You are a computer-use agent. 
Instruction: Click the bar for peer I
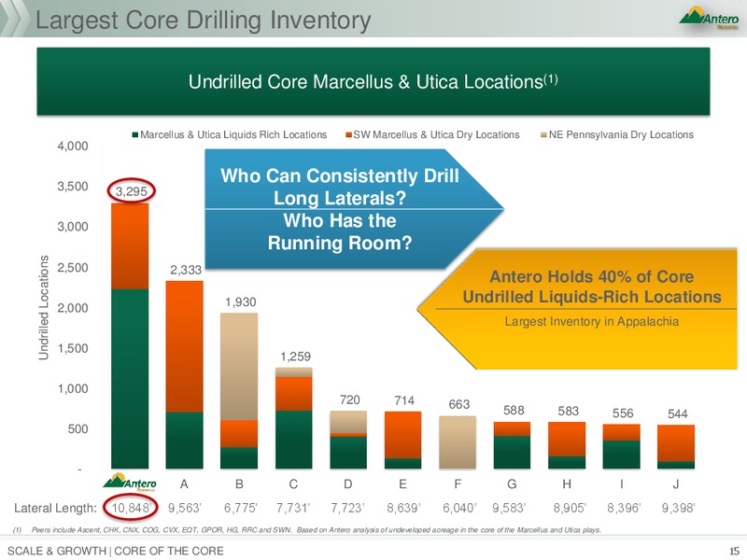point(621,446)
